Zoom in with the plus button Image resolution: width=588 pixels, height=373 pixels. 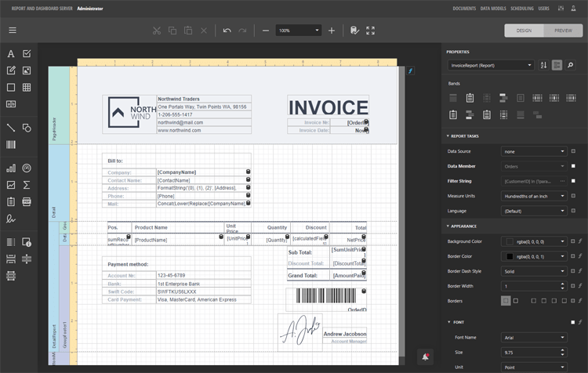click(x=332, y=31)
